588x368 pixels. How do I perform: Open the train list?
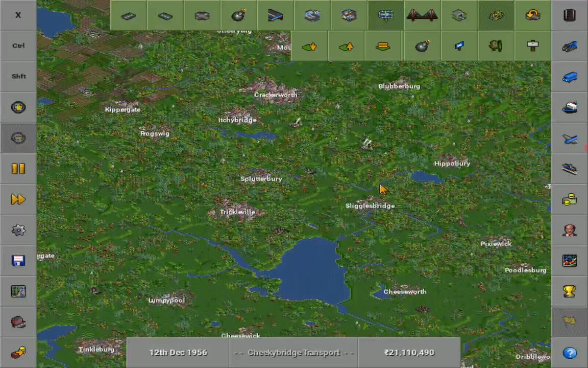tap(569, 46)
